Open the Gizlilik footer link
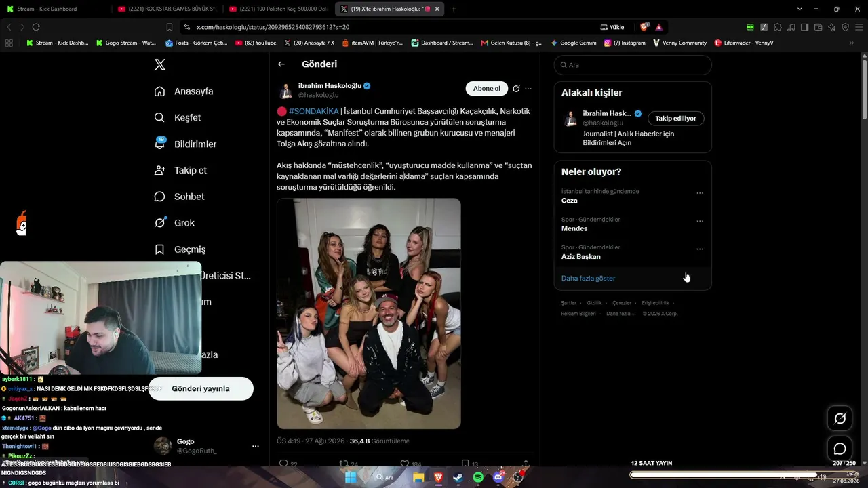 594,303
